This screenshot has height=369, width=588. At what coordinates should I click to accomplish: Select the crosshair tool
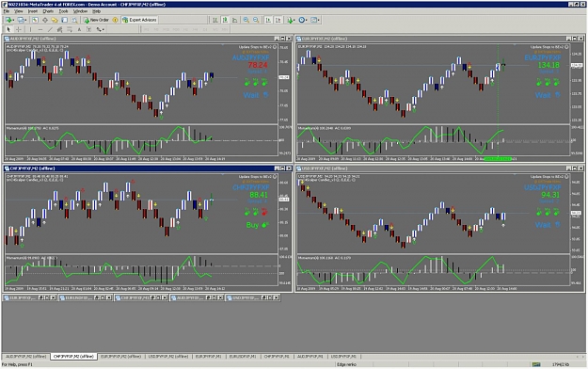19,29
